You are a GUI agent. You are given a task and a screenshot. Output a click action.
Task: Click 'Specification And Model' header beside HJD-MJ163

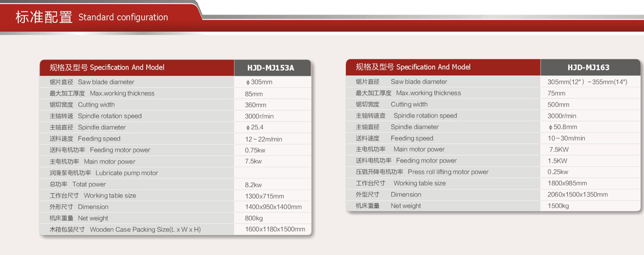[x=433, y=67]
